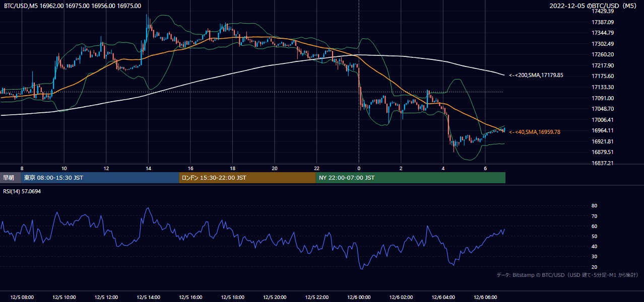The height and width of the screenshot is (302, 644).
Task: Click RSI axis level 30
Action: click(x=594, y=256)
